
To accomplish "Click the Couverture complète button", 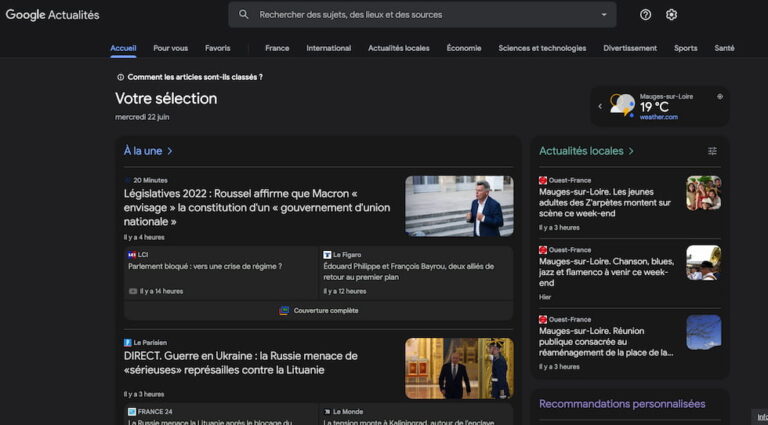I will (318, 310).
